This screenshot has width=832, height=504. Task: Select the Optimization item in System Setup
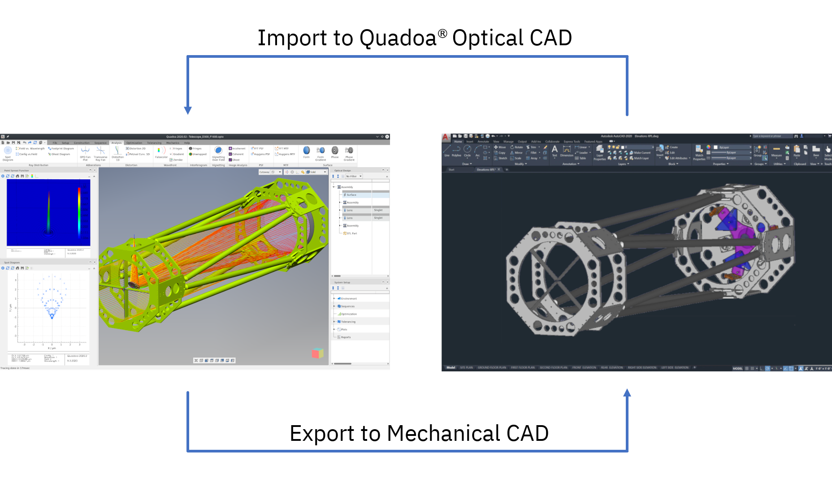coord(347,314)
